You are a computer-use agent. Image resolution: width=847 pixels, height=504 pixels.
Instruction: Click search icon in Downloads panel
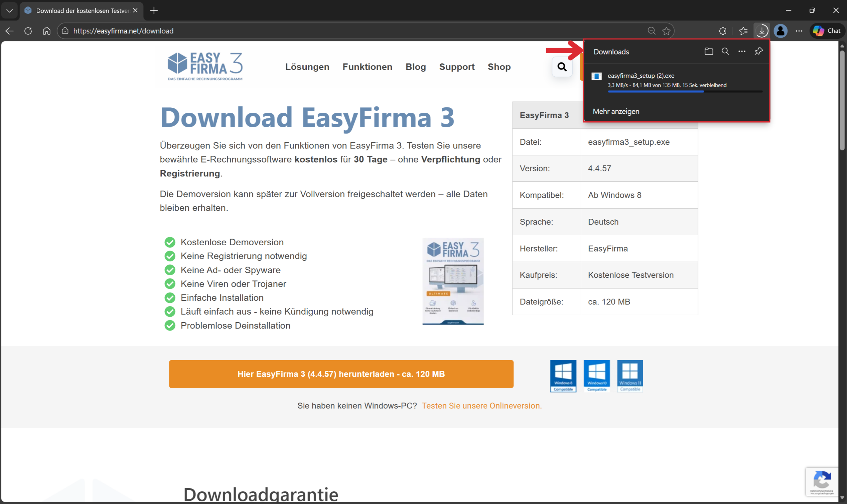725,51
